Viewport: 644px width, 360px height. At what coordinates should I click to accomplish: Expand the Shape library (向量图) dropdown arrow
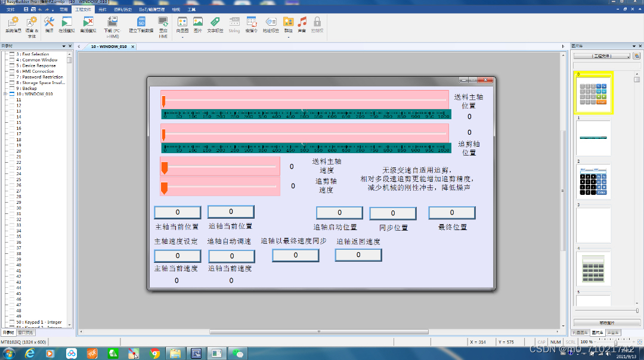(x=182, y=37)
